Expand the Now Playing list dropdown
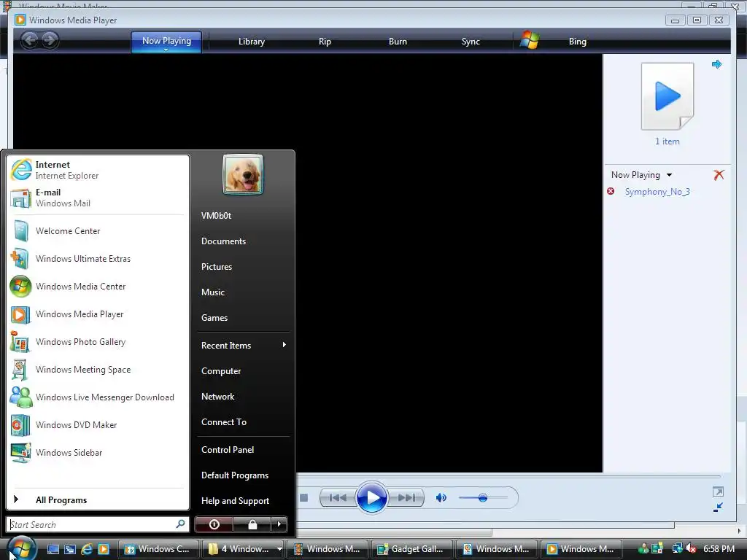This screenshot has width=747, height=560. pos(670,175)
